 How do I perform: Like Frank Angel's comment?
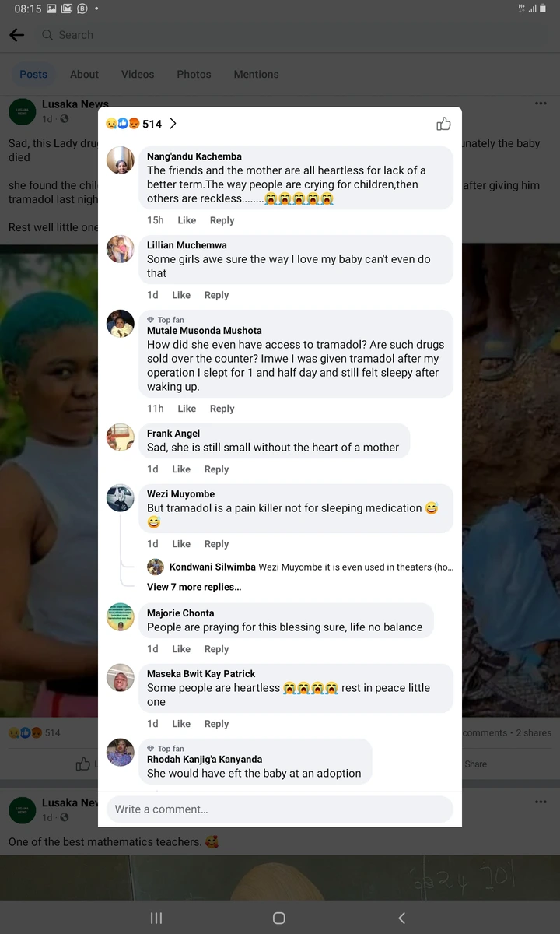[x=181, y=469]
